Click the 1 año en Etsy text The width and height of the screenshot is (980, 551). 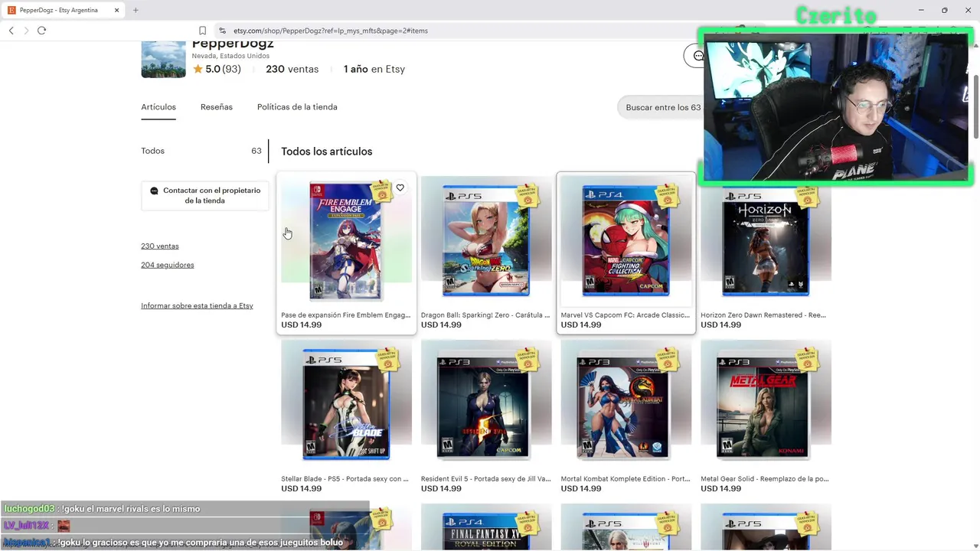[374, 69]
